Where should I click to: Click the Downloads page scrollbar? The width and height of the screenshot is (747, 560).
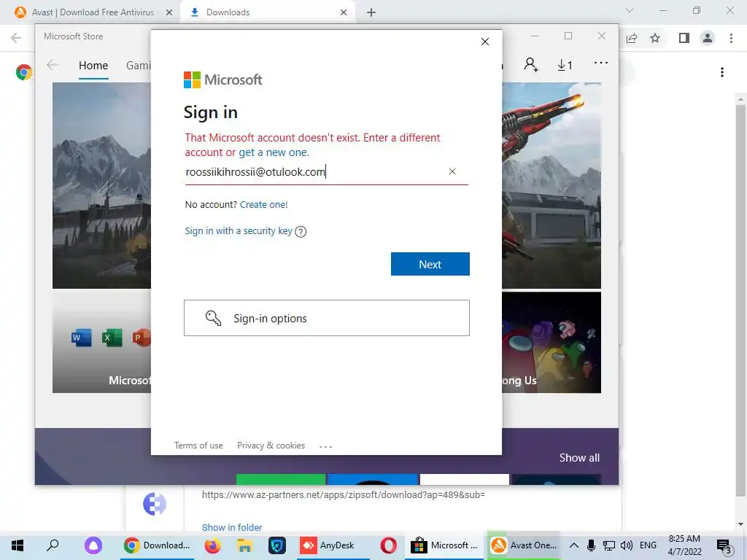[x=740, y=300]
